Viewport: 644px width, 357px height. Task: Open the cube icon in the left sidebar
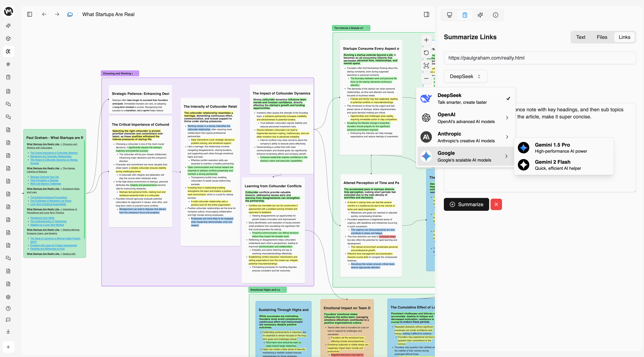click(8, 39)
